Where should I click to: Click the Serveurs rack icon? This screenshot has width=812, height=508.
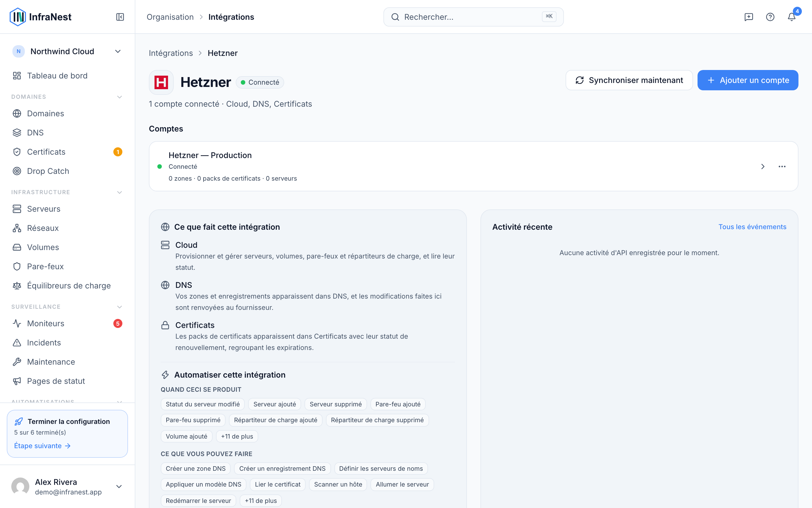[17, 209]
